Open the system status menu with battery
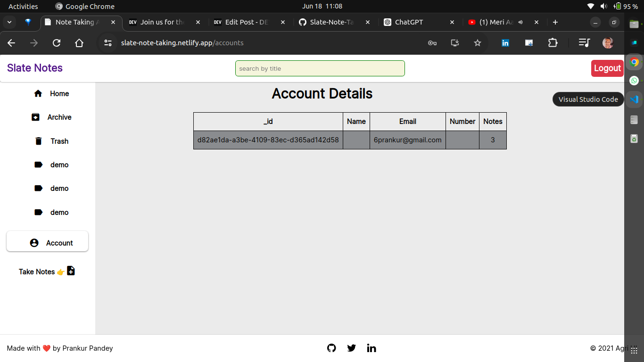The width and height of the screenshot is (644, 362). 612,7
